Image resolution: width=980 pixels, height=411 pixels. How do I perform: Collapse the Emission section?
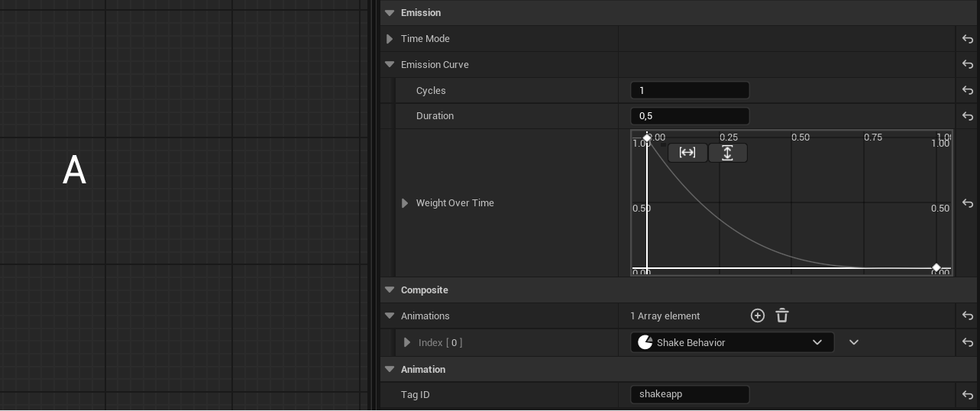tap(390, 13)
